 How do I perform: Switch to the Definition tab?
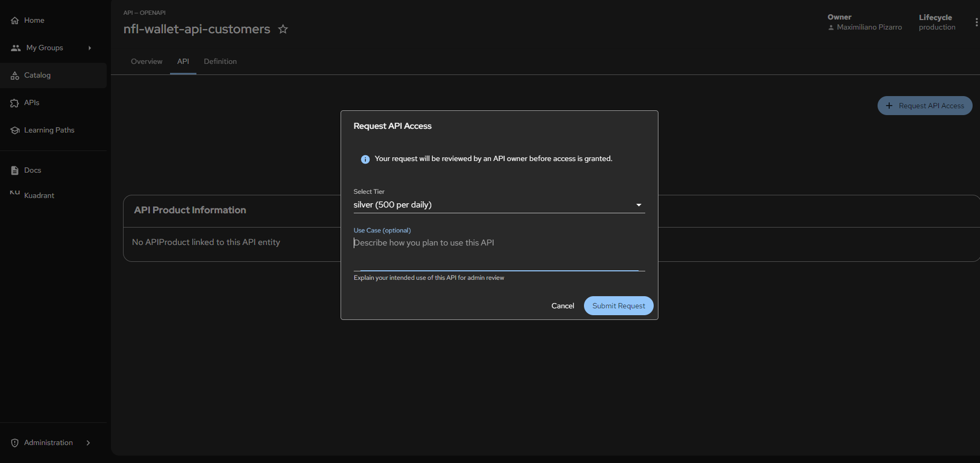pos(220,62)
